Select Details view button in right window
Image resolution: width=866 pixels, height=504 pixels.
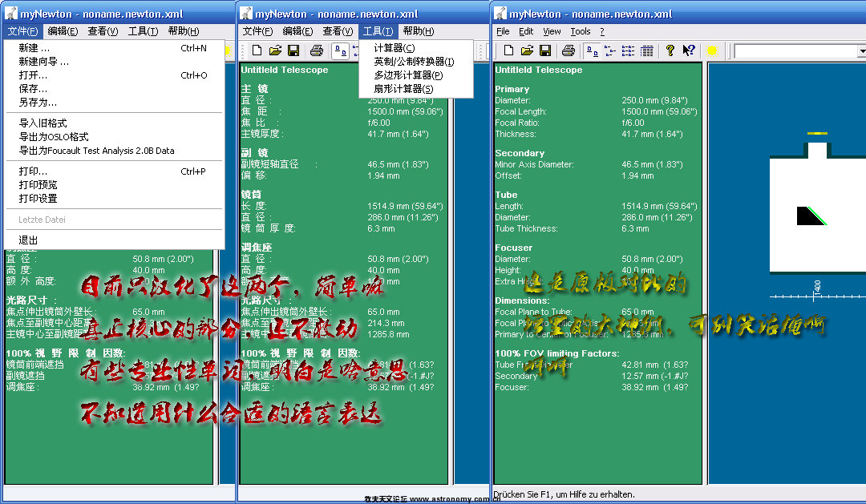[x=647, y=50]
